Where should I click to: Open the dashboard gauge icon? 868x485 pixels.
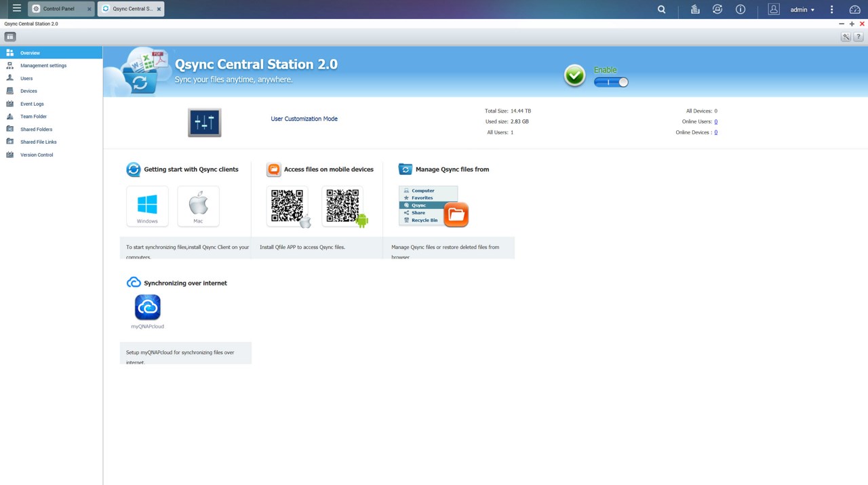tap(854, 9)
